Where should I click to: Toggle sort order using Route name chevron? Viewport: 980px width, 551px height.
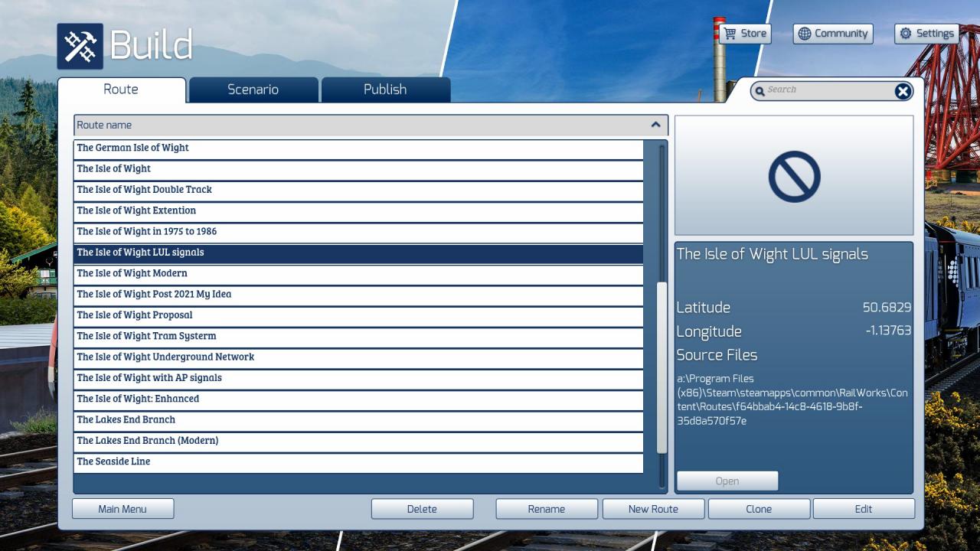(x=655, y=125)
